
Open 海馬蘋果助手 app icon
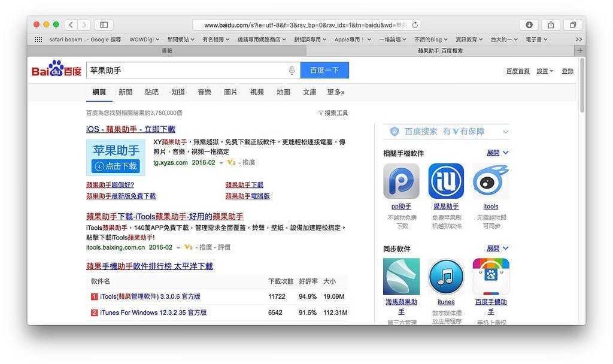[401, 276]
